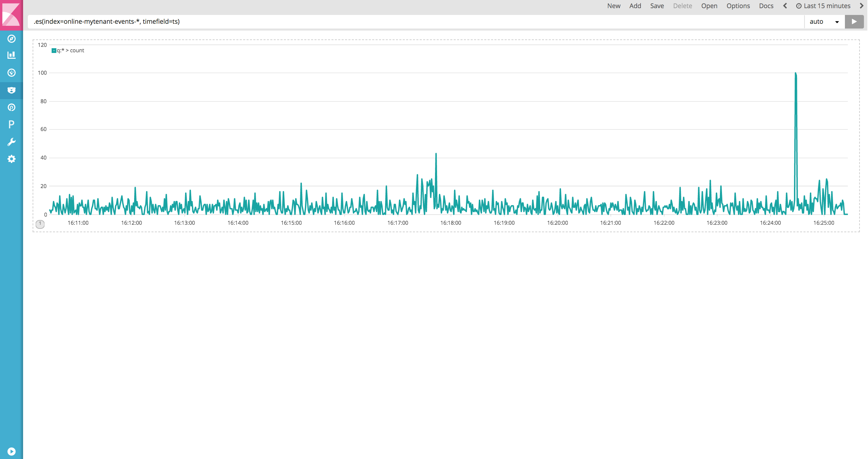This screenshot has width=868, height=459.
Task: Click Delete in the top menu
Action: point(683,6)
